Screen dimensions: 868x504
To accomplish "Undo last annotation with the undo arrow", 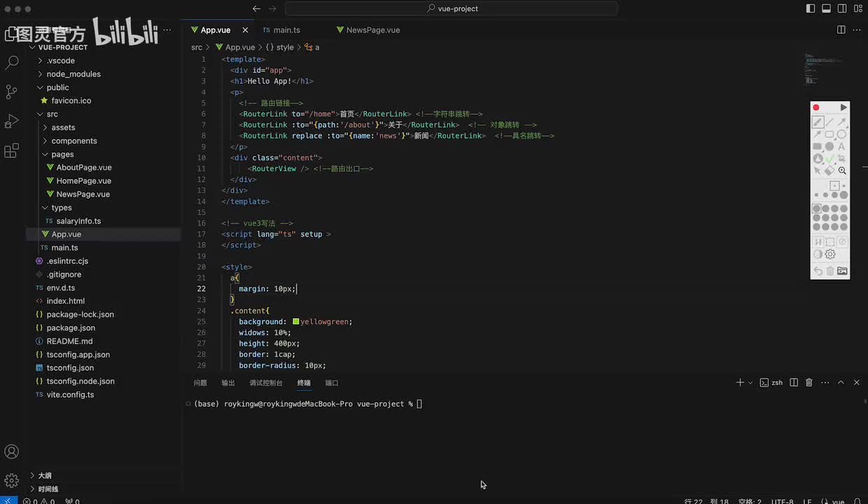I will [818, 271].
